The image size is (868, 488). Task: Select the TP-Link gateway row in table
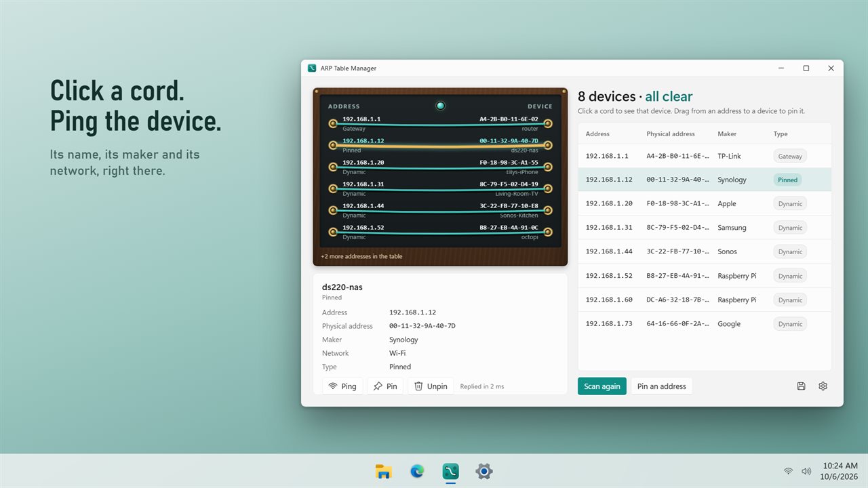pyautogui.click(x=705, y=156)
